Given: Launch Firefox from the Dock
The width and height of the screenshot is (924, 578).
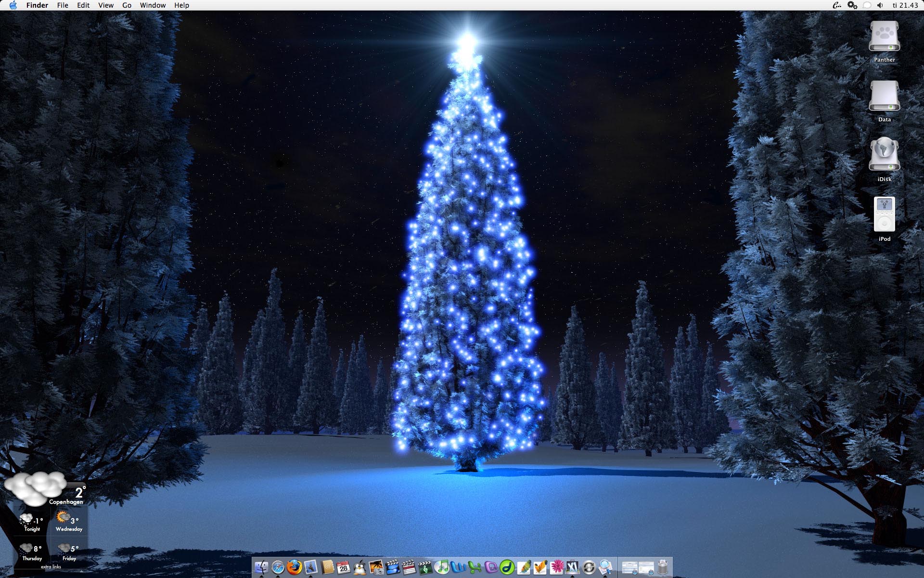Looking at the screenshot, I should 294,567.
